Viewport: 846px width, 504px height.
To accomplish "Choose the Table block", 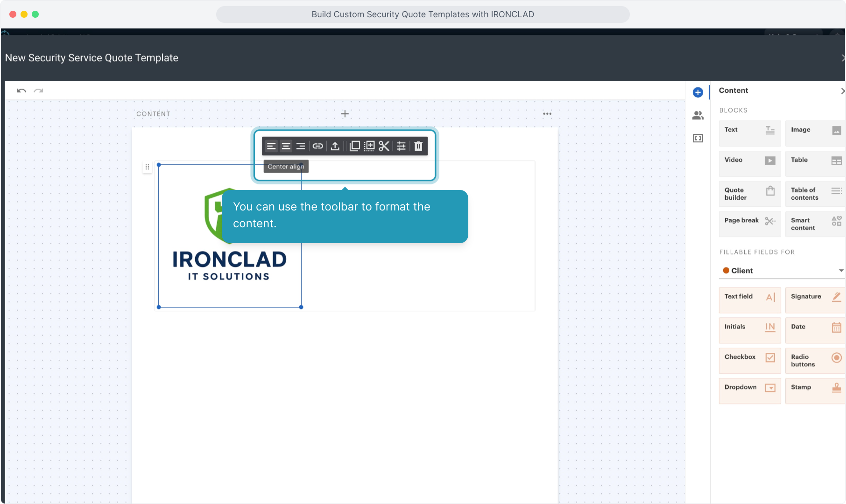I will pyautogui.click(x=815, y=163).
